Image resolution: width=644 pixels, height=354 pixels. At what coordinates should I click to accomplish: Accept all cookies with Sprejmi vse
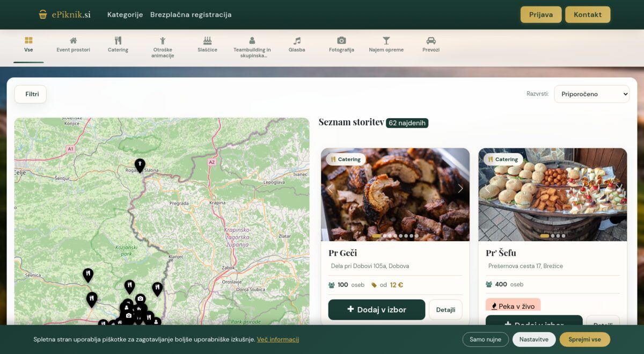pyautogui.click(x=585, y=339)
